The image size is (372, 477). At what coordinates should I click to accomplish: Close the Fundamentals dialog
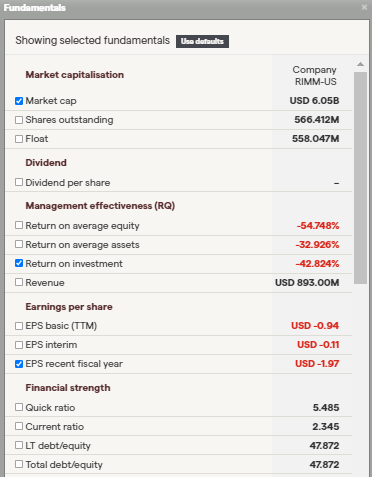[364, 7]
